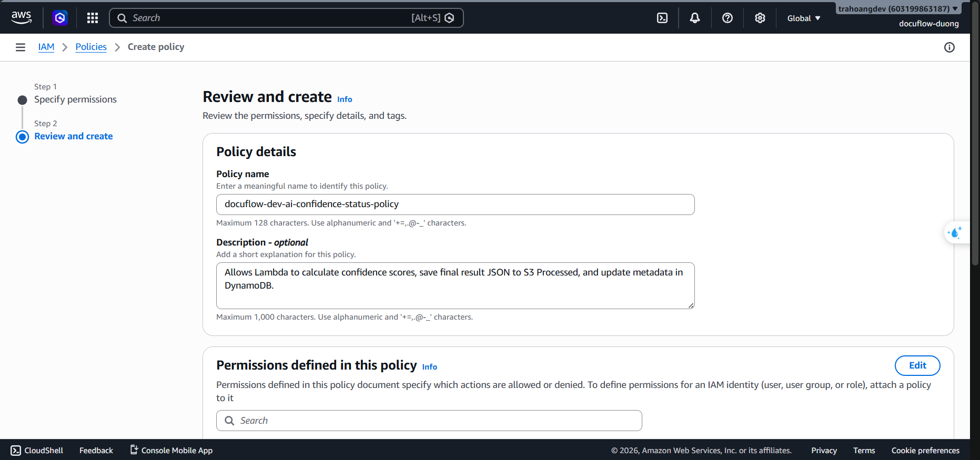Open the Amazon Q assistant floating icon
This screenshot has width=980, height=460.
(955, 232)
